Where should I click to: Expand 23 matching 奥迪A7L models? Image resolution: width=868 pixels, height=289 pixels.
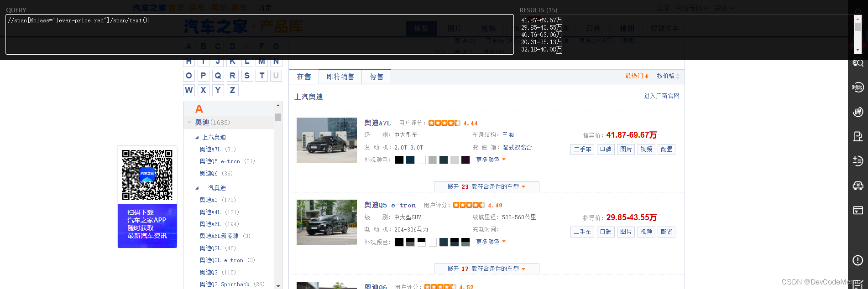(x=486, y=187)
